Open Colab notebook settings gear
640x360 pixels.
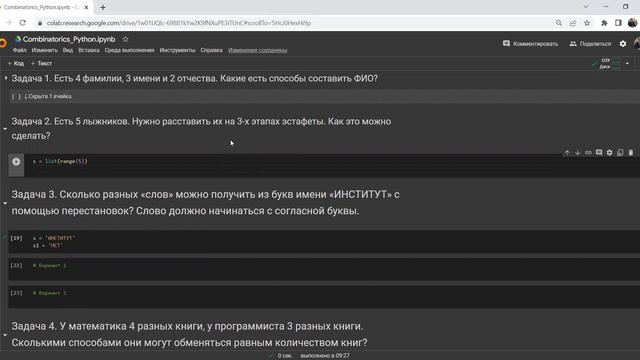623,44
